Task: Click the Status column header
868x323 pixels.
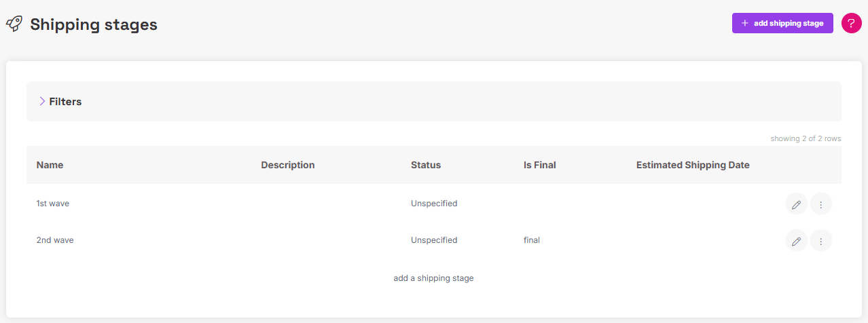Action: click(x=425, y=165)
